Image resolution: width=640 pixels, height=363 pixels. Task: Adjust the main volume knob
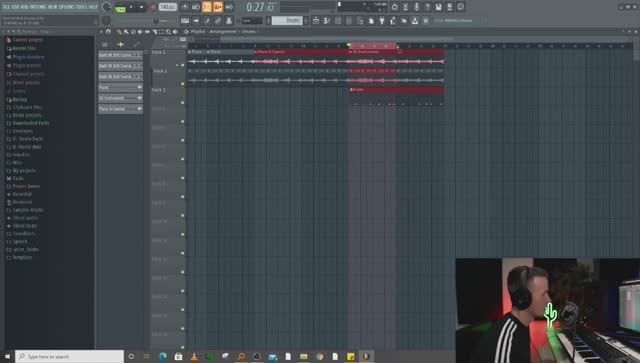click(107, 7)
